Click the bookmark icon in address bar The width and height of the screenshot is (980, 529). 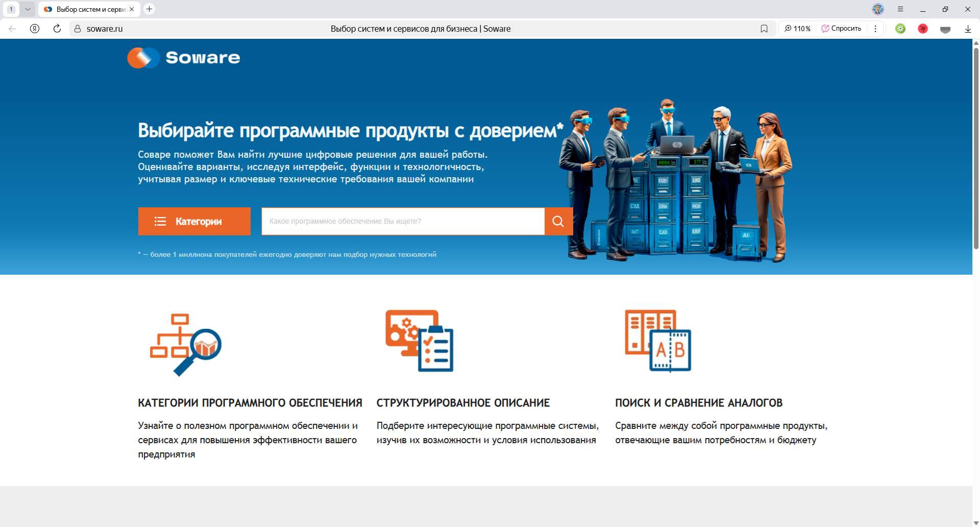(764, 29)
